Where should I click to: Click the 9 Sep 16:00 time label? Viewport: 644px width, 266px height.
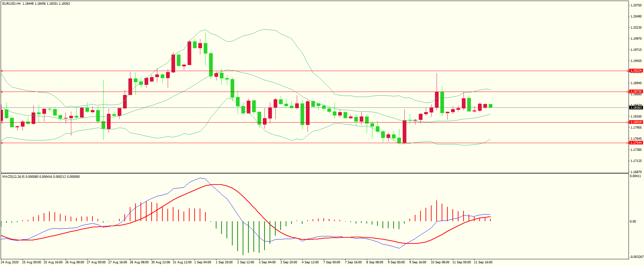click(418, 262)
